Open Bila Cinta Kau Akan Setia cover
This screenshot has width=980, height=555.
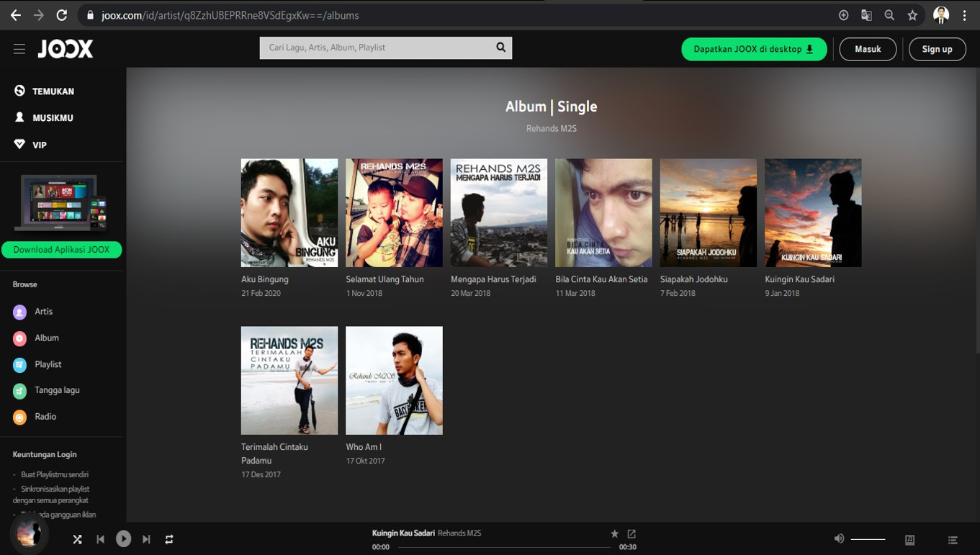(603, 213)
